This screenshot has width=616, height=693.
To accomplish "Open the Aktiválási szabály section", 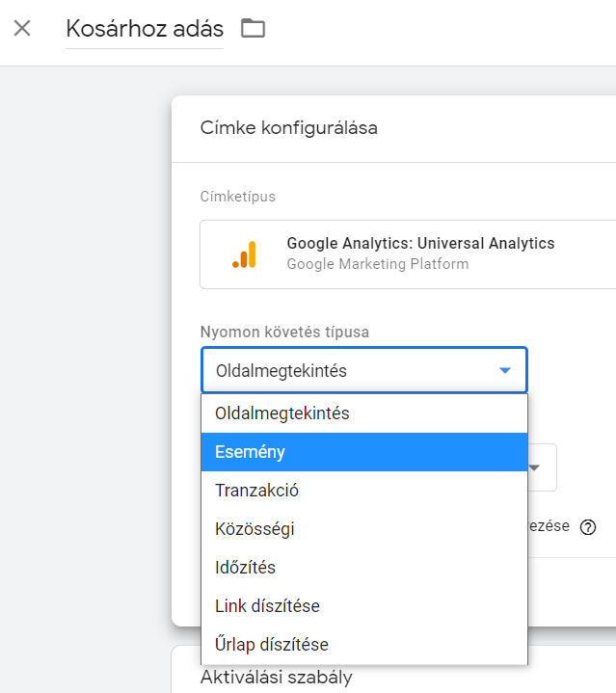I will pyautogui.click(x=276, y=677).
